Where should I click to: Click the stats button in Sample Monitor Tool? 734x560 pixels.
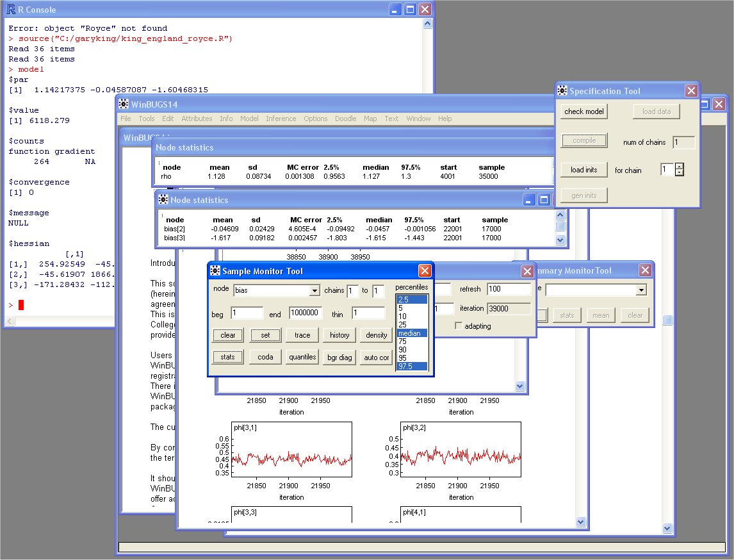[x=228, y=358]
